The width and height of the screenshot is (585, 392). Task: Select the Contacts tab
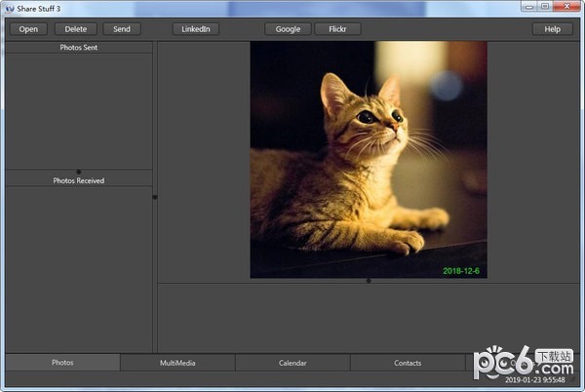tap(408, 363)
